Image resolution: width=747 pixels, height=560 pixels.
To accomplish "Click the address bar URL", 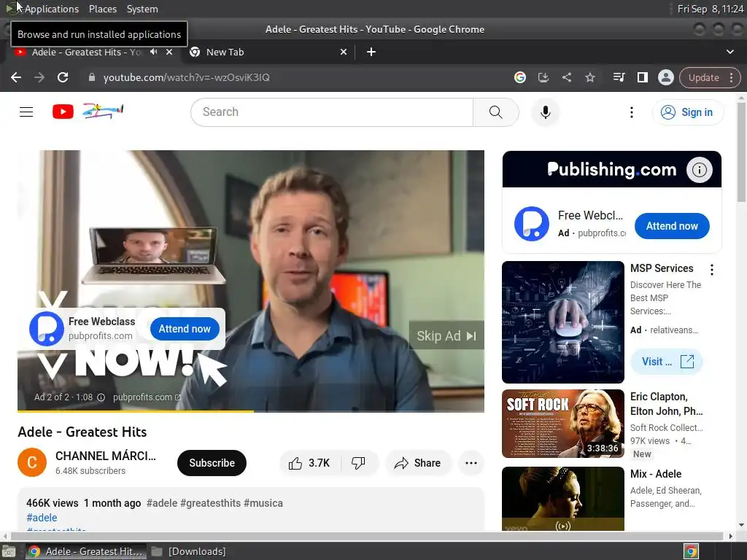I will 186,77.
